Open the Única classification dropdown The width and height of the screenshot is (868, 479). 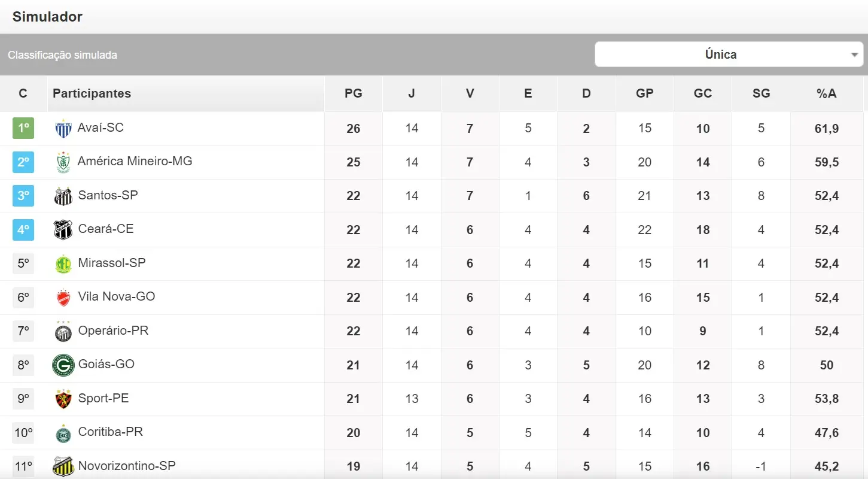coord(729,54)
